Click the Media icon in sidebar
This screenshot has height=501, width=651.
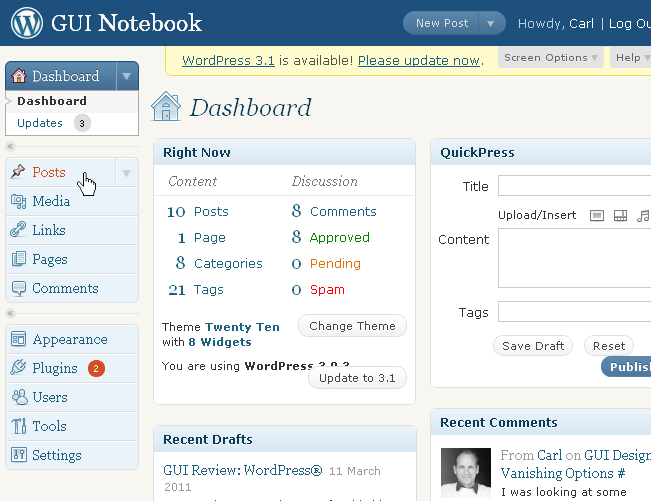18,201
